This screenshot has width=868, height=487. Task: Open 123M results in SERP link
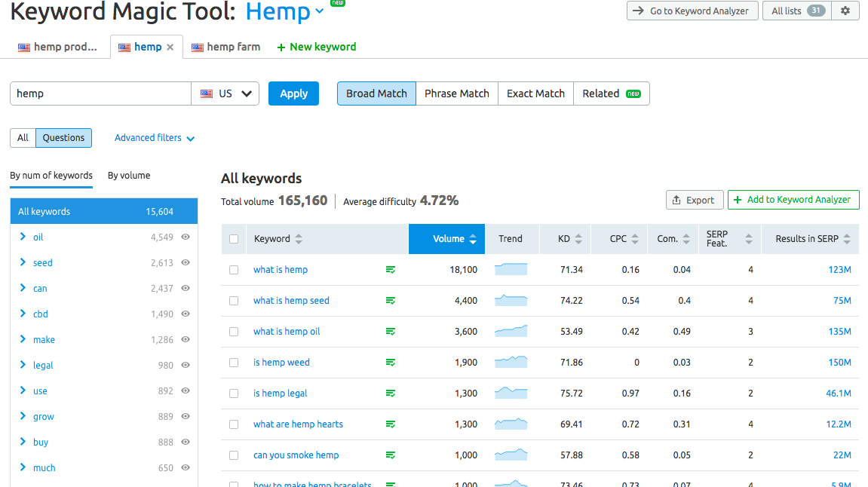[x=839, y=270]
